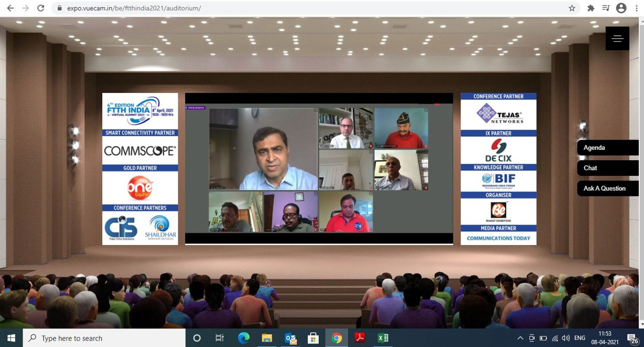Click the Shaildhar Telecom Services logo
The height and width of the screenshot is (347, 644).
(161, 228)
